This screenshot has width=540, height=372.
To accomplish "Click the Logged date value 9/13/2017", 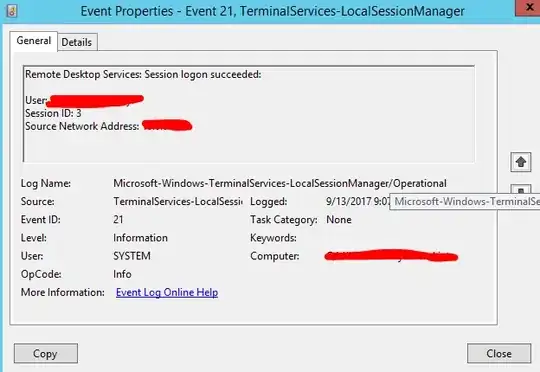I will tap(357, 201).
